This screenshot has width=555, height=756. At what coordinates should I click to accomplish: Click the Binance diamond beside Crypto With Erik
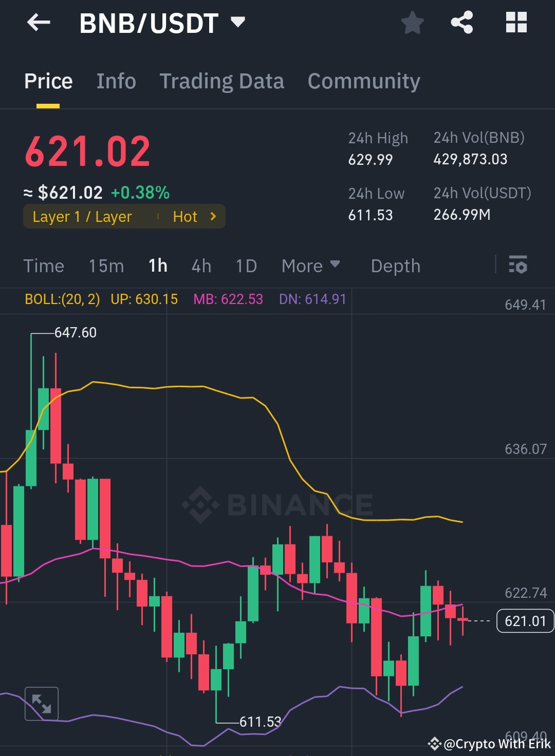pos(435,744)
